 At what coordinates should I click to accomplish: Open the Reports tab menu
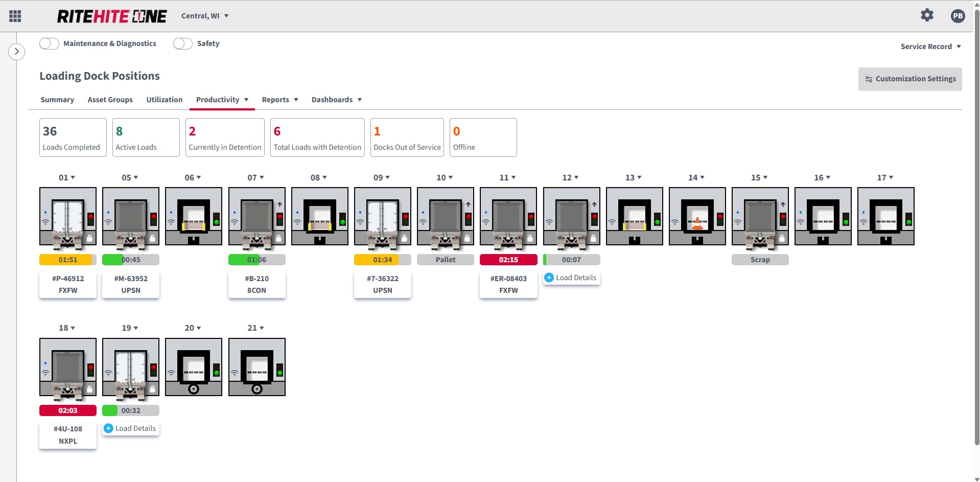(279, 100)
